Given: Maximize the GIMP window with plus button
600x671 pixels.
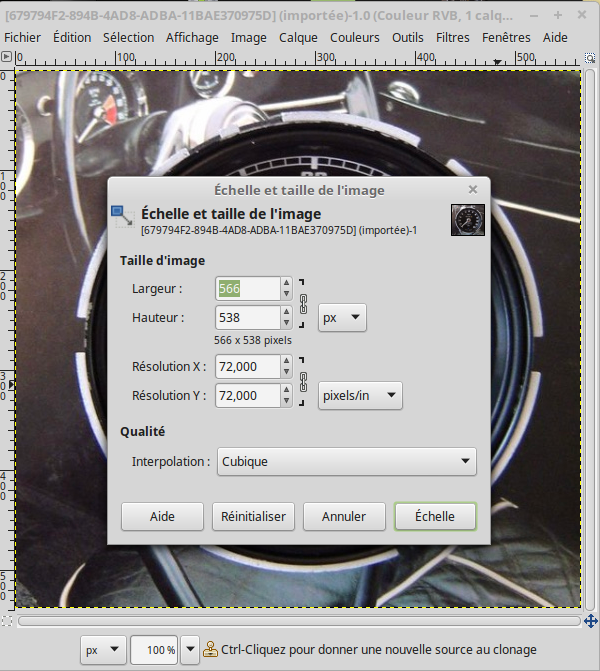Looking at the screenshot, I should [558, 15].
